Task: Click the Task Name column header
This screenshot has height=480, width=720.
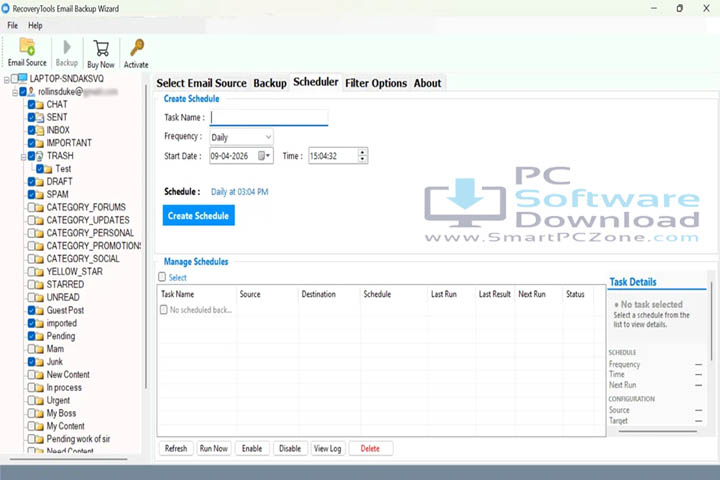Action: (178, 294)
